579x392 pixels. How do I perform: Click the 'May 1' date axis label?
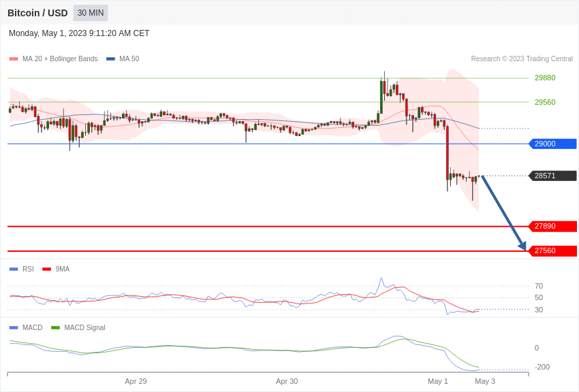pyautogui.click(x=437, y=381)
